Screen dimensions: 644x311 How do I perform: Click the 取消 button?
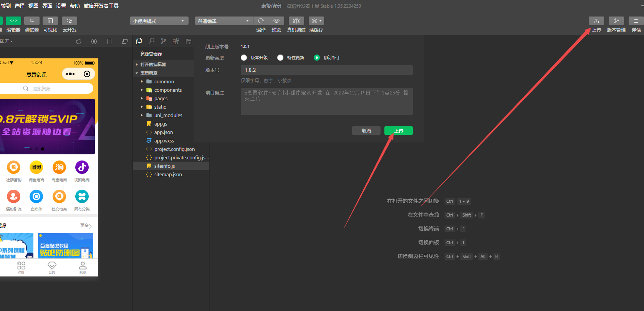(x=366, y=131)
